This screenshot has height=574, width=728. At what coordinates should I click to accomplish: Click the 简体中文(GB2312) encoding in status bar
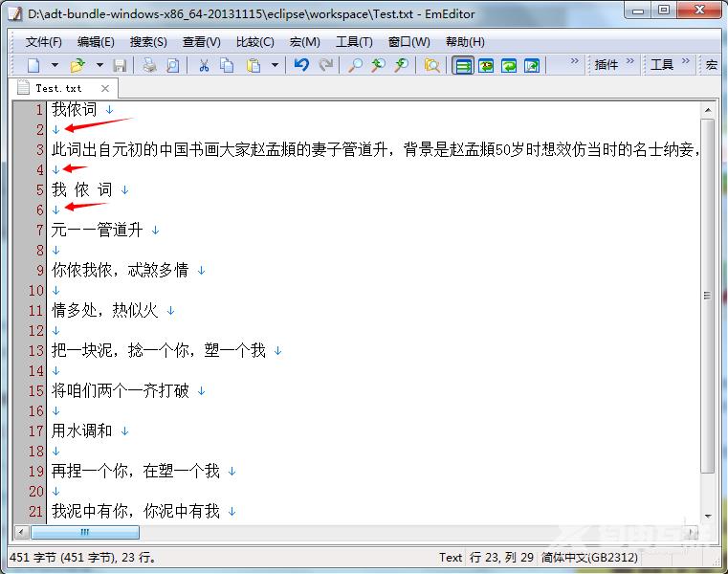589,558
